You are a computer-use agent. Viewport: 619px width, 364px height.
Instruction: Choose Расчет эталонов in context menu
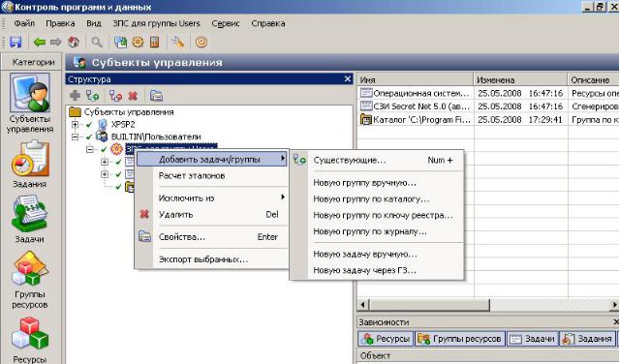click(x=211, y=175)
